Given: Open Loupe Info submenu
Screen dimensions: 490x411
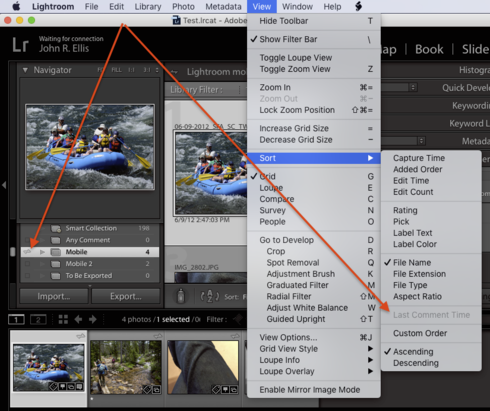Looking at the screenshot, I should [314, 360].
